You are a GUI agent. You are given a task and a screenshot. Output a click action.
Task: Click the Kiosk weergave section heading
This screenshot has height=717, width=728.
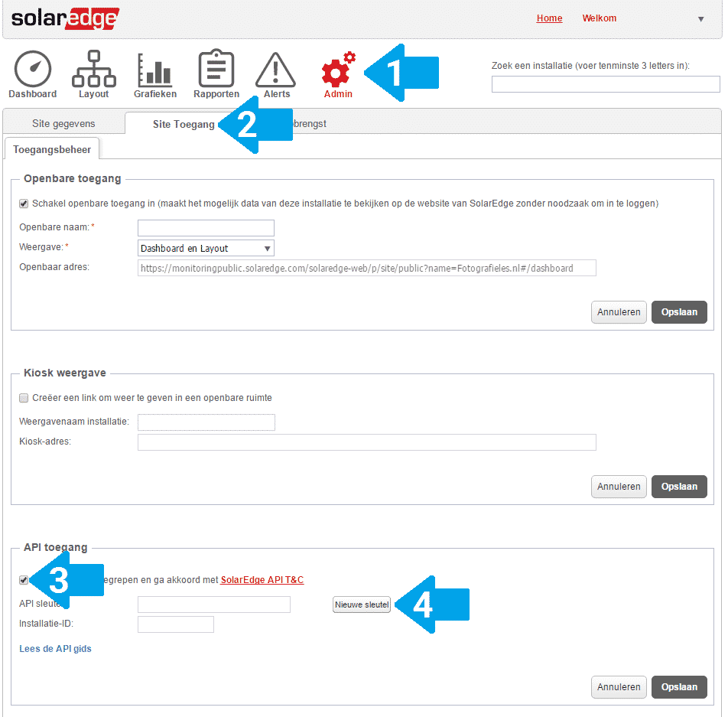pos(64,373)
